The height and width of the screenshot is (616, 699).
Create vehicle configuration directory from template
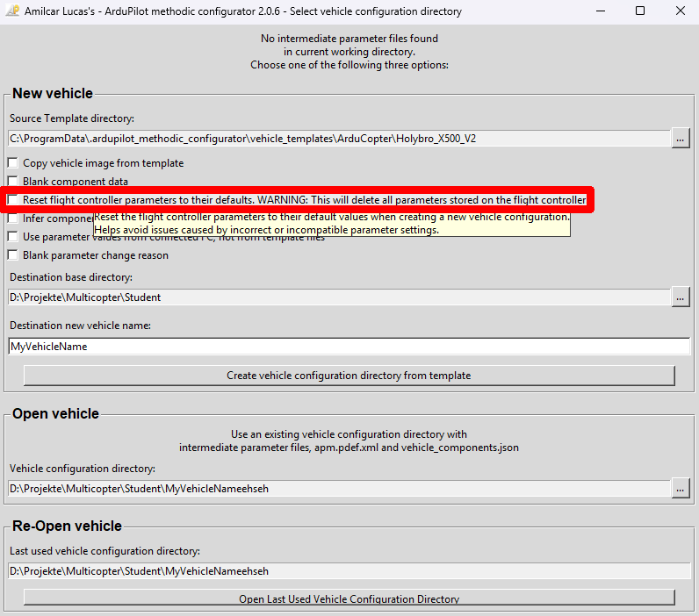(349, 376)
